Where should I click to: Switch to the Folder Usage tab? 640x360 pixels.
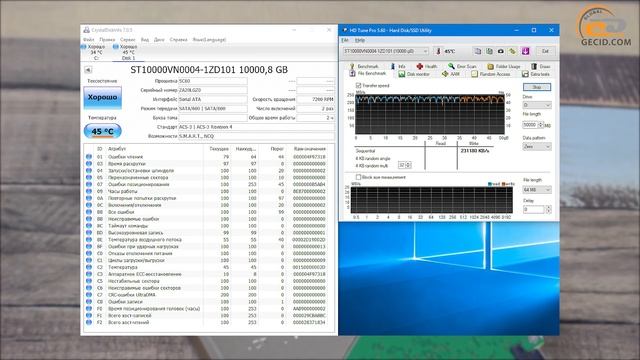click(504, 66)
